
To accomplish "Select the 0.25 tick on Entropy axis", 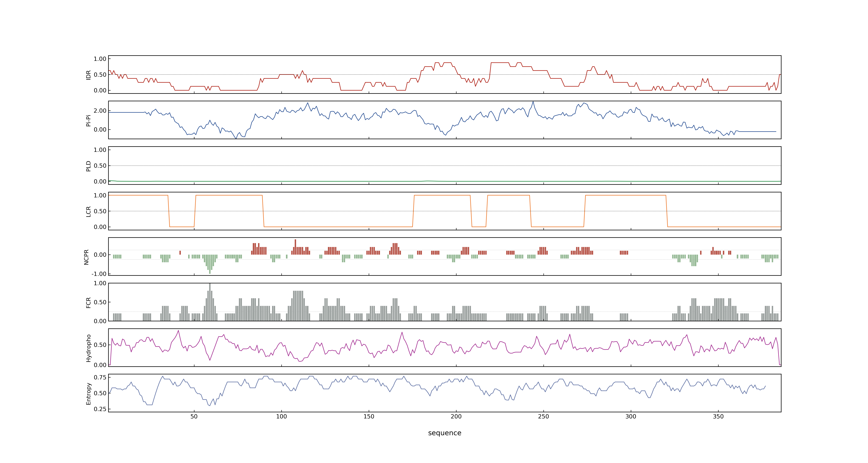I will tap(100, 409).
